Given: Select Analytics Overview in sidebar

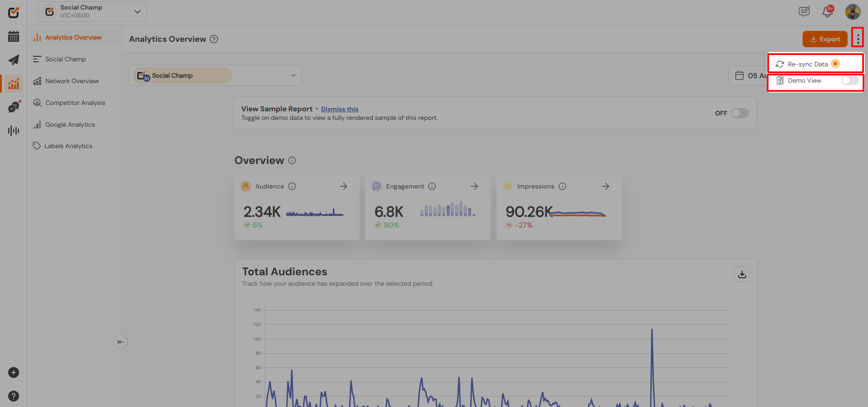Looking at the screenshot, I should coord(74,37).
